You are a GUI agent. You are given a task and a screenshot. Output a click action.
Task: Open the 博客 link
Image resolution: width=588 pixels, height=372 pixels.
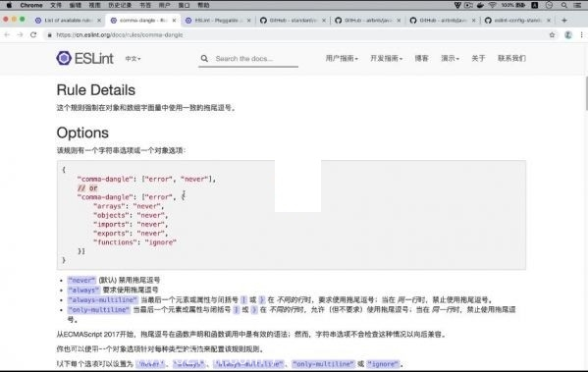[421, 58]
